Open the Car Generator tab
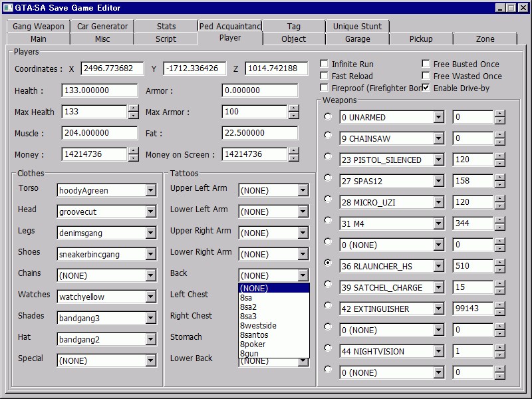Image resolution: width=532 pixels, height=399 pixels. click(102, 26)
